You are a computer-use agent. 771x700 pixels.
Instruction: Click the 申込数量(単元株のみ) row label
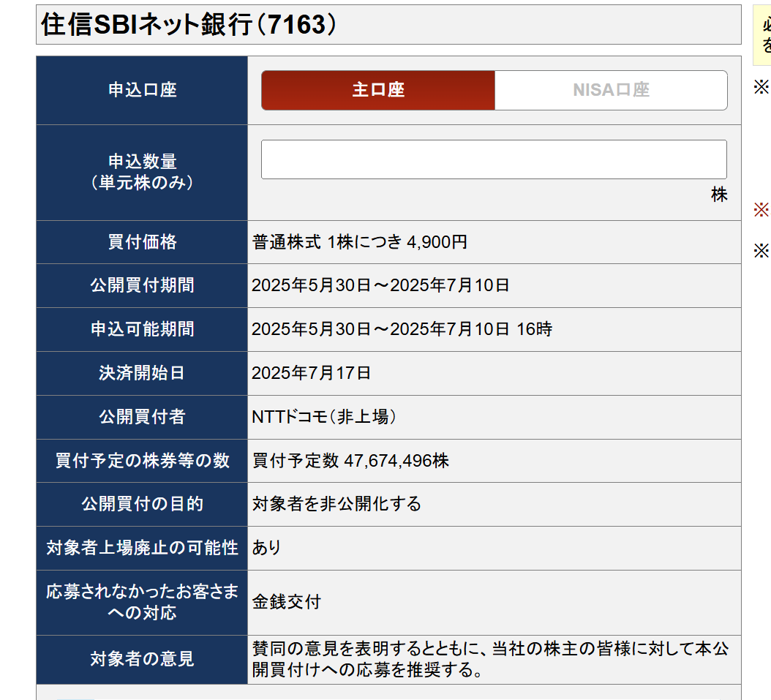click(x=142, y=172)
